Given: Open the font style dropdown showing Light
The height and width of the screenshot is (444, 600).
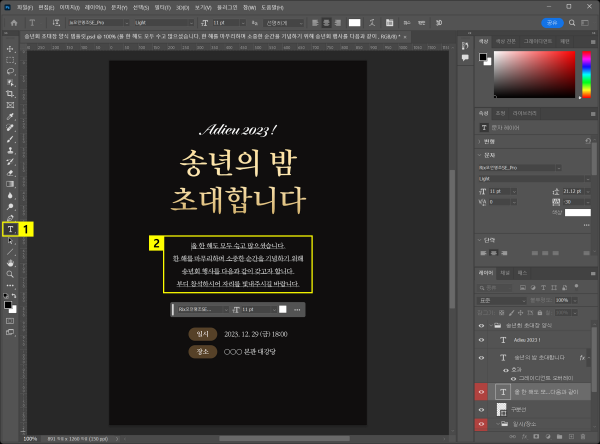Looking at the screenshot, I should pyautogui.click(x=165, y=20).
